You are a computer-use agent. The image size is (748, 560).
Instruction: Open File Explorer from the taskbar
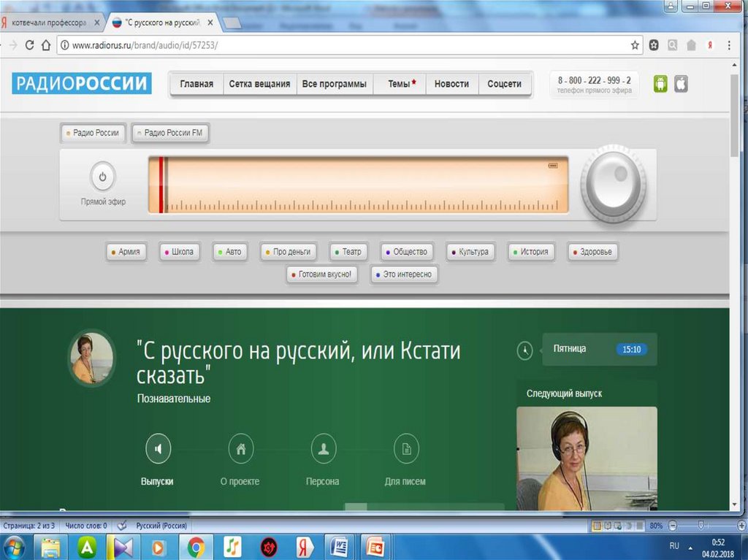pyautogui.click(x=51, y=548)
